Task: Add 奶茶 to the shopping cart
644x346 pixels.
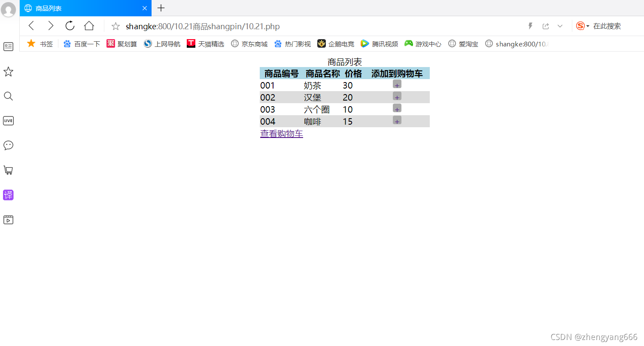Action: pyautogui.click(x=397, y=84)
